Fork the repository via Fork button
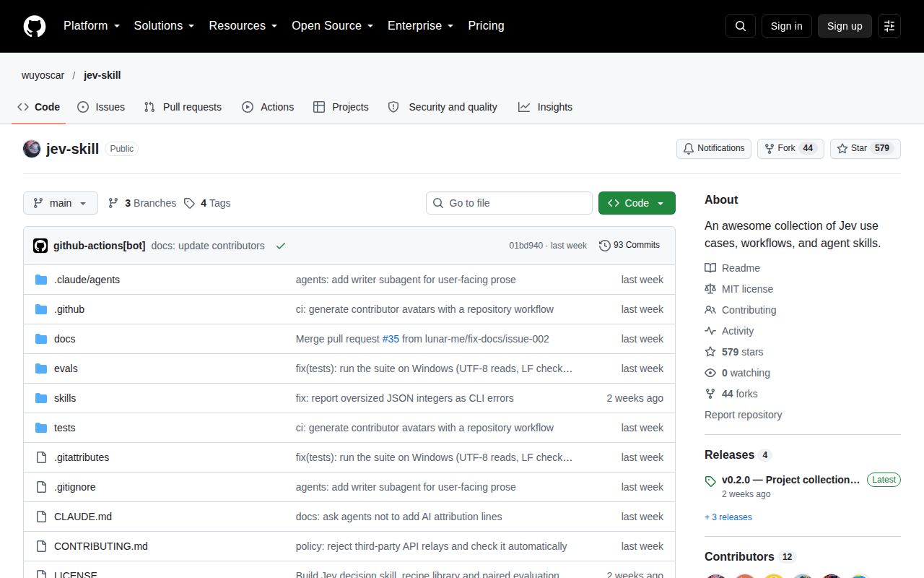 [790, 148]
